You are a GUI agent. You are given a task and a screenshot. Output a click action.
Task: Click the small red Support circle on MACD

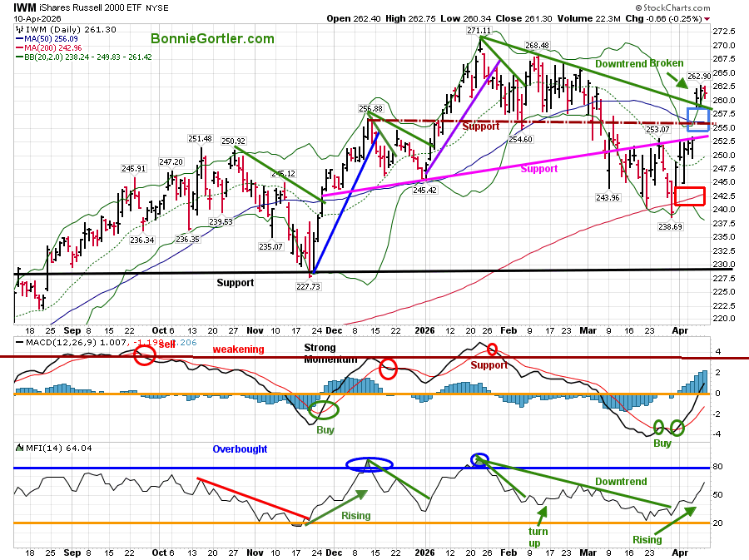[x=492, y=349]
